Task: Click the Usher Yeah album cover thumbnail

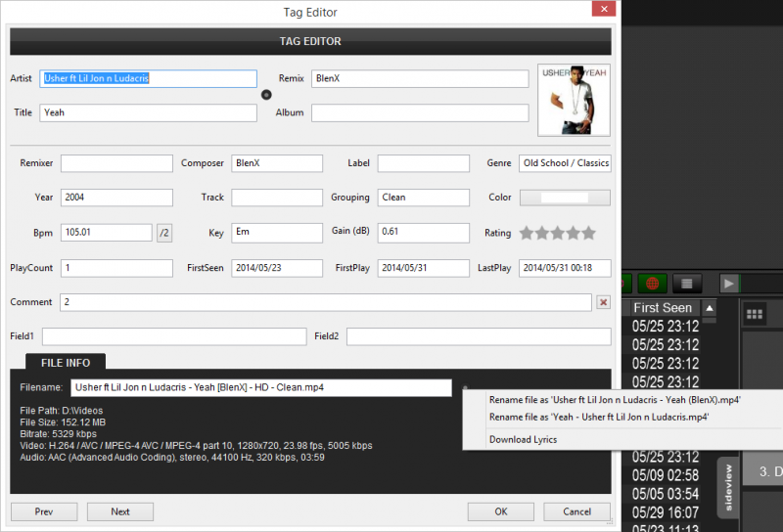Action: [x=574, y=100]
